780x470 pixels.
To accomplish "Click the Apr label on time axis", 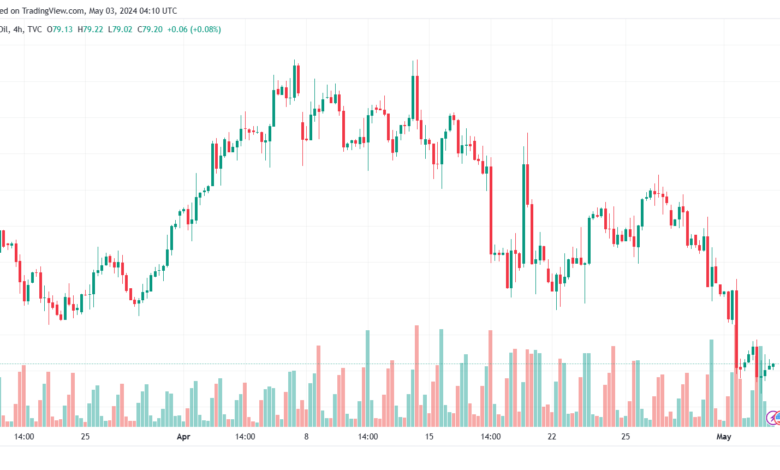I will coord(184,437).
